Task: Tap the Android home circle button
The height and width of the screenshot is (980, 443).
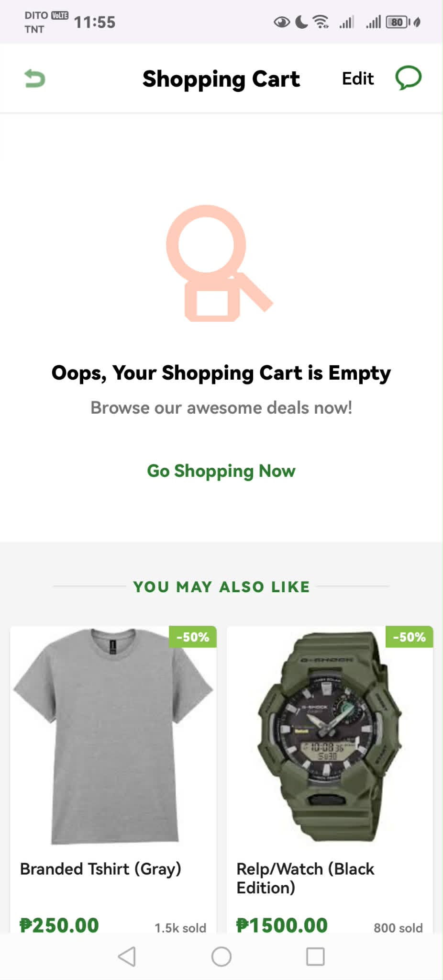Action: coord(221,957)
